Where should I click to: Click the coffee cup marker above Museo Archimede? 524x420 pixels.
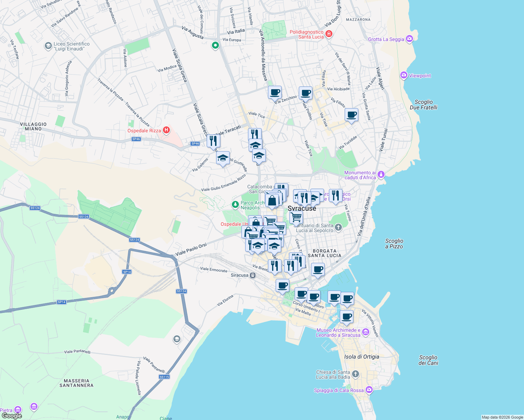click(347, 316)
